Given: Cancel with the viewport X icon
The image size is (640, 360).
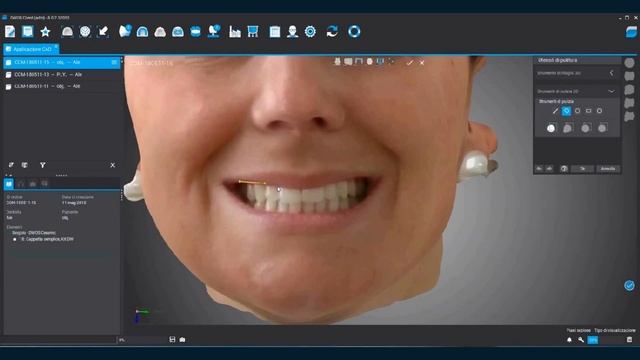Looking at the screenshot, I should (422, 62).
